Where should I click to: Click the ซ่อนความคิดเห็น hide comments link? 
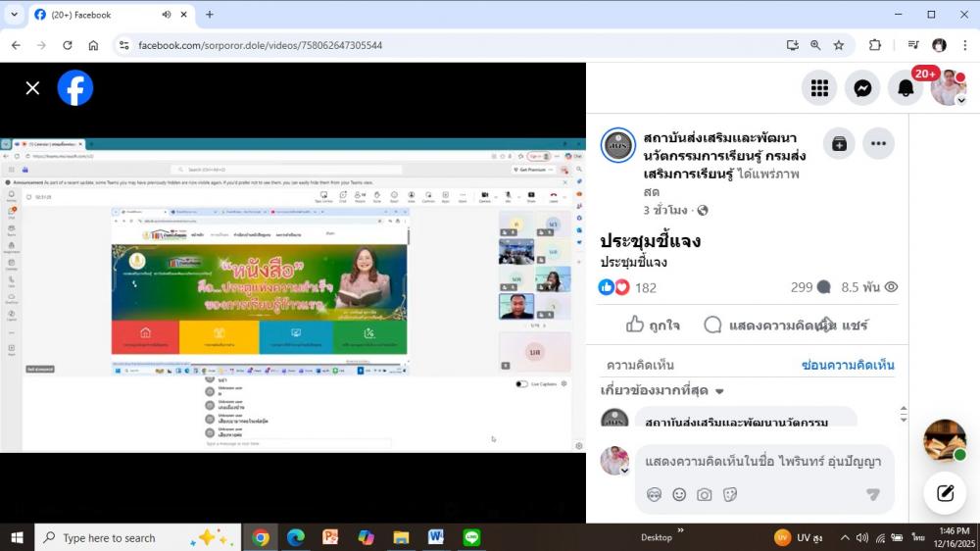click(x=847, y=365)
